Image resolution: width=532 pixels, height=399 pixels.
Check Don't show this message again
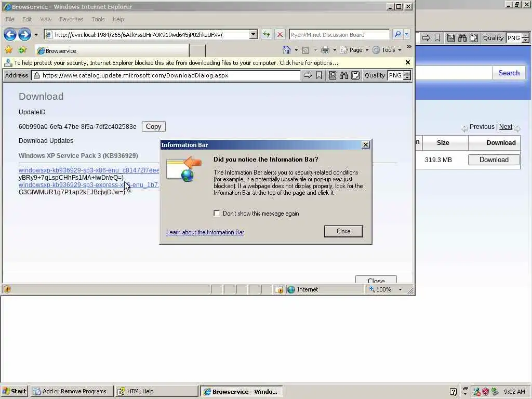[217, 213]
